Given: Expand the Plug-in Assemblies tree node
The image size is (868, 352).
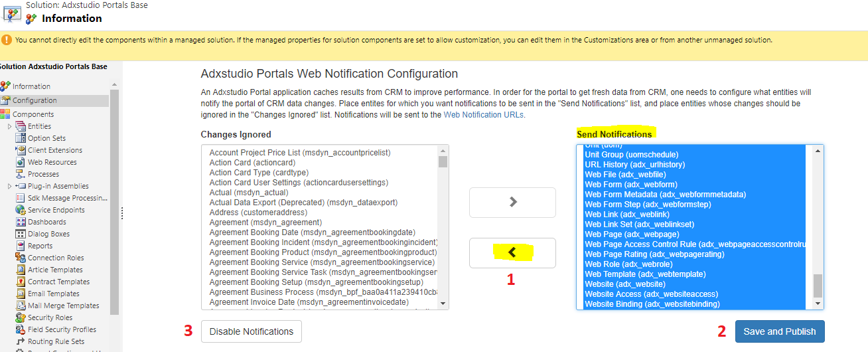Looking at the screenshot, I should click(10, 186).
